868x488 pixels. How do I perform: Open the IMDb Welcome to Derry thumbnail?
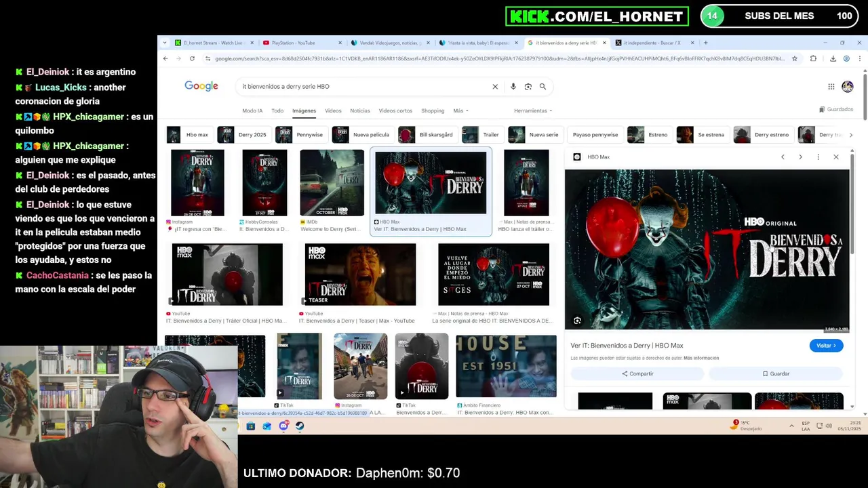click(x=332, y=183)
